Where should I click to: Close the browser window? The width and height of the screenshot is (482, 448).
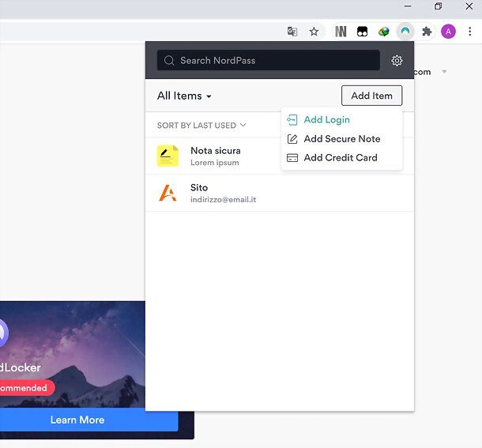click(x=469, y=6)
